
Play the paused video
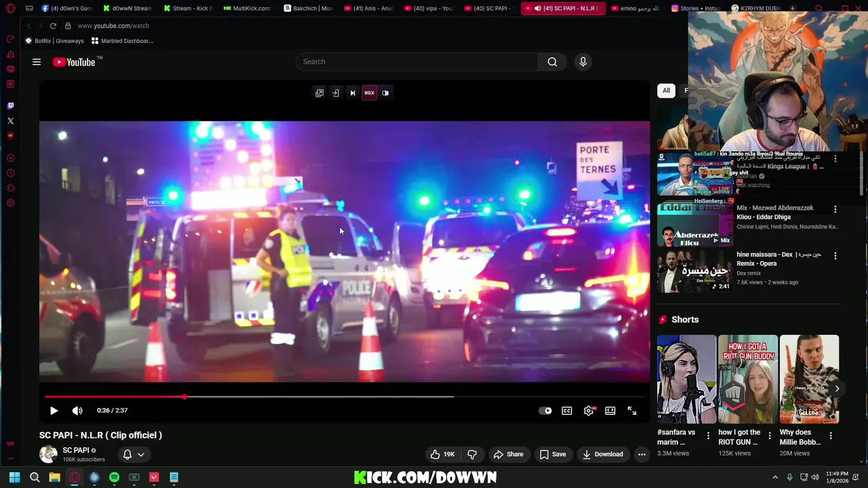[x=54, y=410]
